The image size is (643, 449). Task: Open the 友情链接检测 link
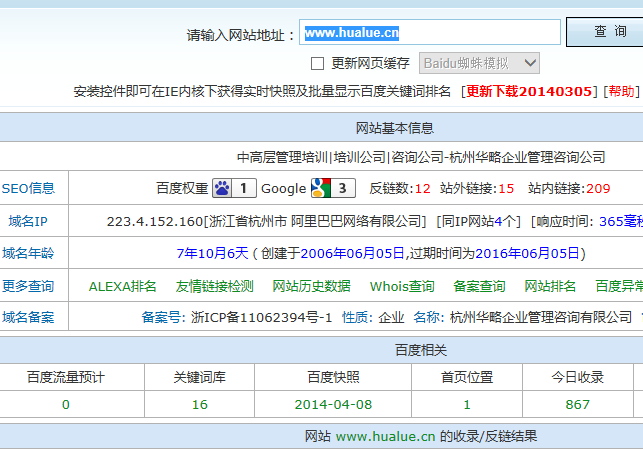(x=214, y=286)
